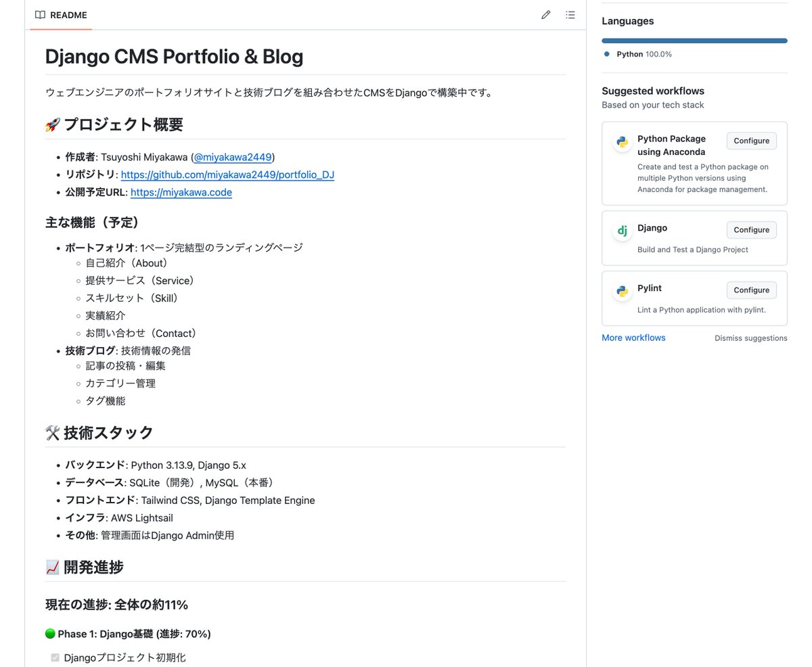Click the カテゴリー管理 list item
The height and width of the screenshot is (667, 812).
pos(120,384)
